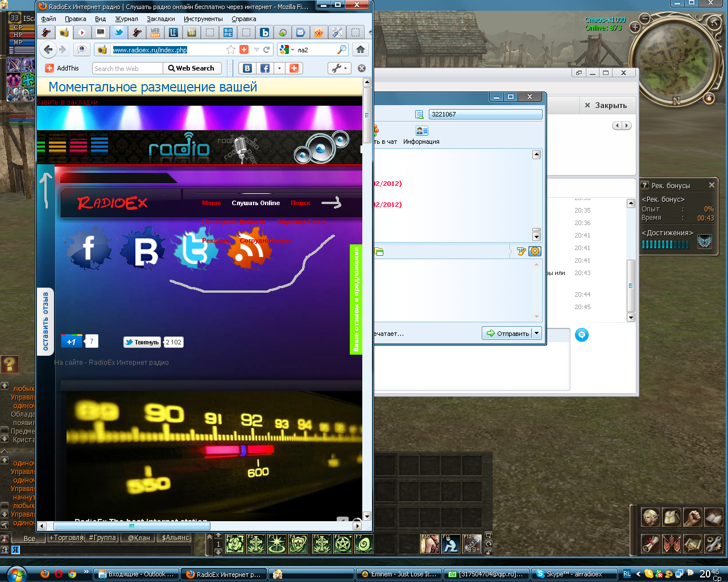Click the big Facebook splash icon on page
This screenshot has height=582, width=728.
click(89, 248)
